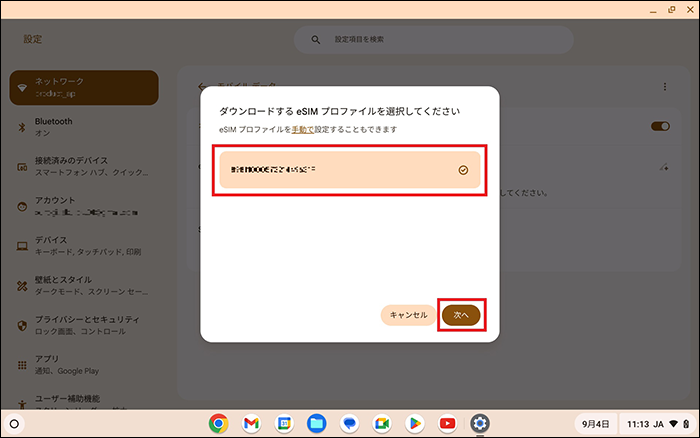Click the Cancel (キャンセル) button
The height and width of the screenshot is (438, 700).
pyautogui.click(x=408, y=315)
